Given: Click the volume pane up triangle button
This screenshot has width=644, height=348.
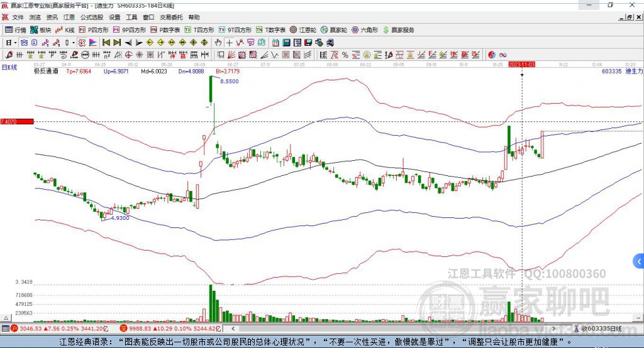Looking at the screenshot, I should coord(6,318).
